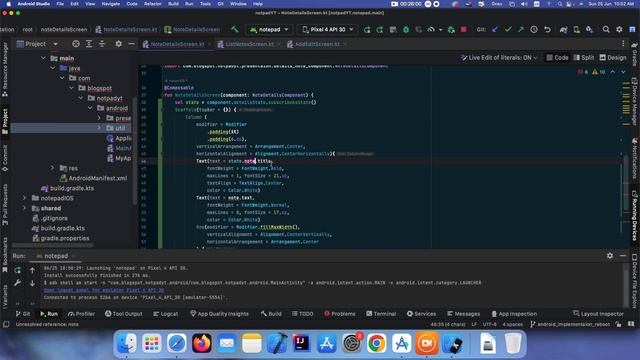Click the red Stop app icon
640x360 pixels.
(464, 29)
